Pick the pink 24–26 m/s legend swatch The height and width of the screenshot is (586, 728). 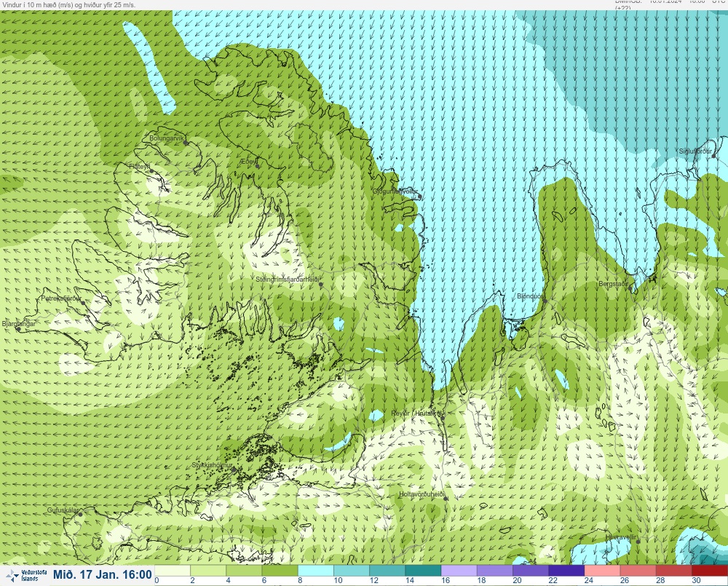tap(602, 570)
